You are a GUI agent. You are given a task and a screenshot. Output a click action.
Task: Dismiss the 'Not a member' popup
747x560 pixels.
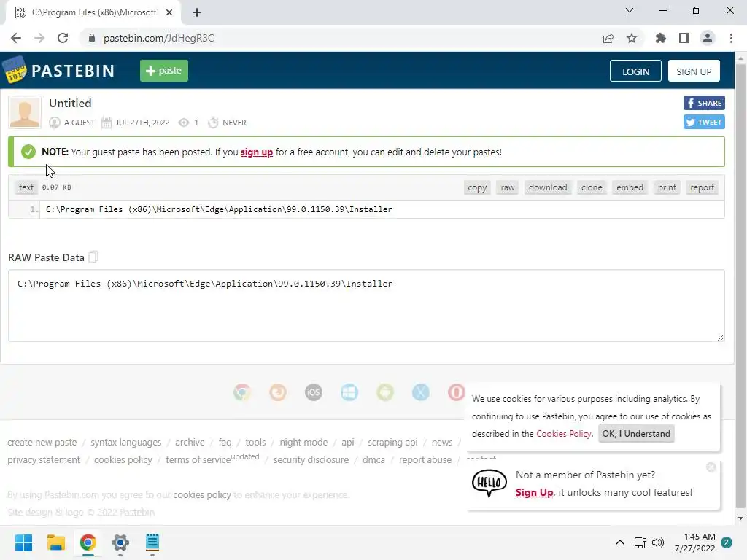click(711, 467)
